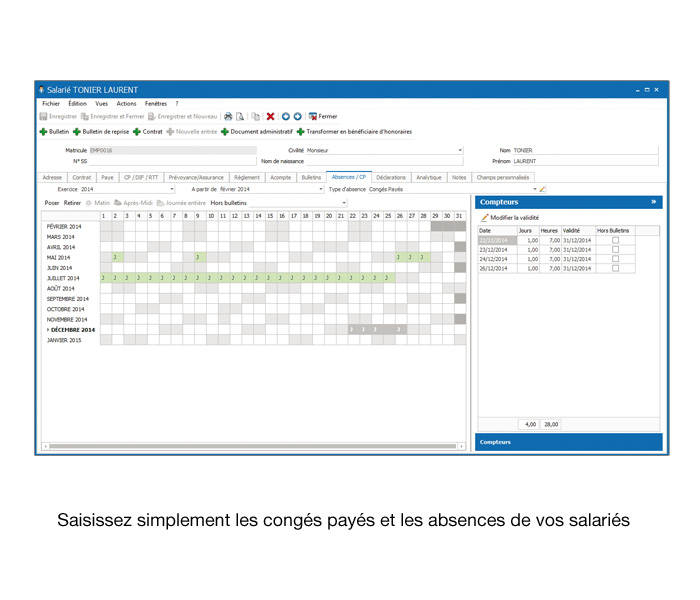Click the Enregistrer save icon
The image size is (700, 600).
click(x=43, y=117)
